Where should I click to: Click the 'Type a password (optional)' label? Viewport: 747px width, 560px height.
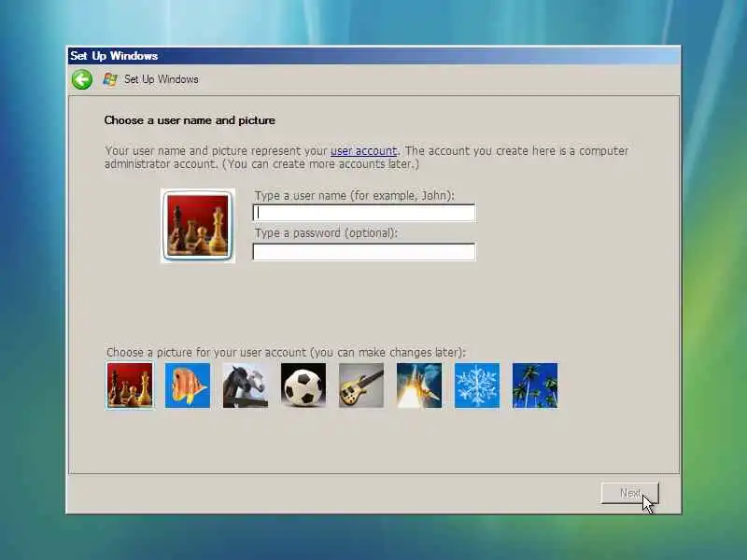(326, 233)
